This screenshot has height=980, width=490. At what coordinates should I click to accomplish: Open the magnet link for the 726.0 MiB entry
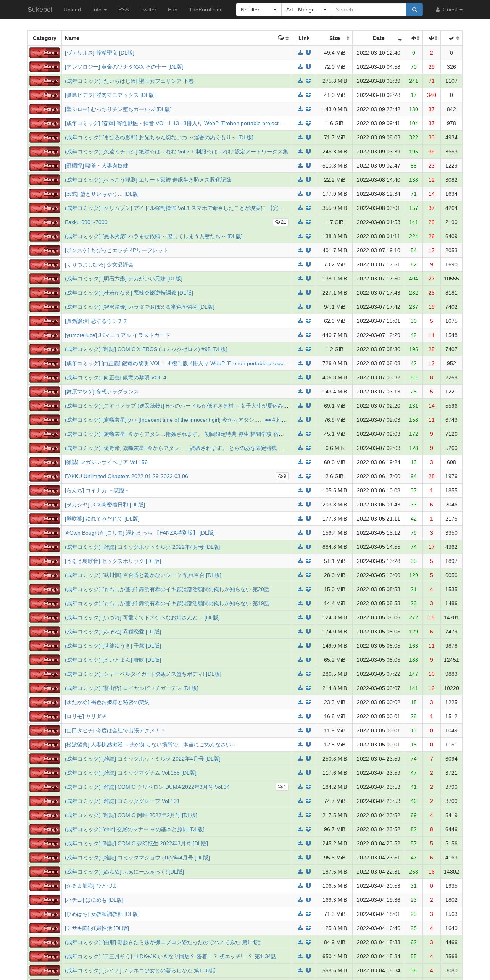[x=308, y=363]
